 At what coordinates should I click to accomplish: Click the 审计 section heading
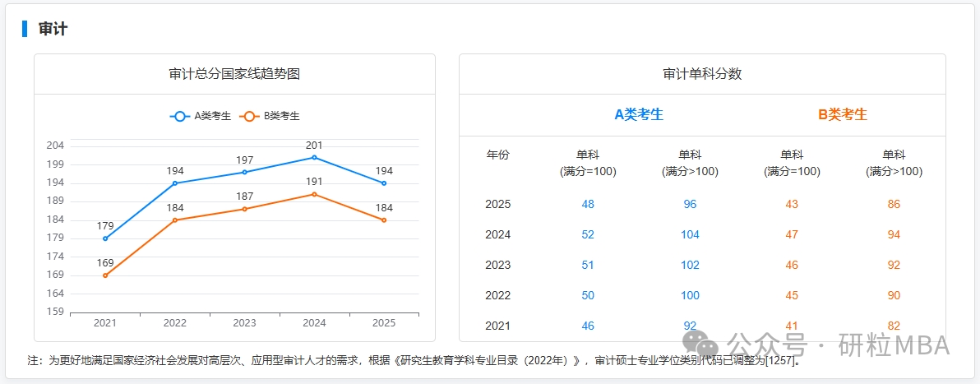(x=53, y=29)
